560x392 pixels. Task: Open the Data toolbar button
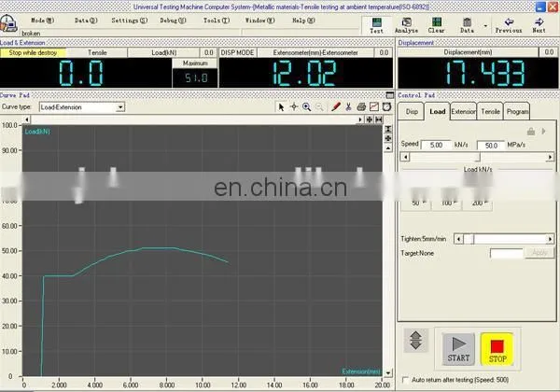tap(467, 26)
